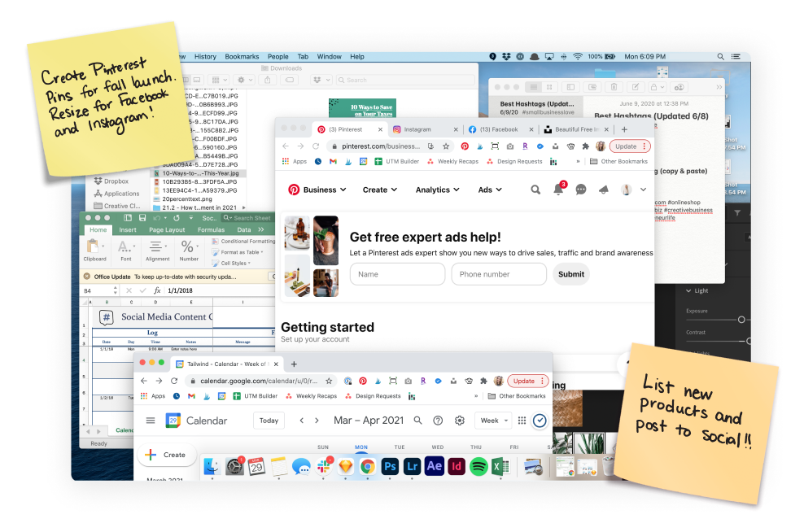Open Excel Page Layout ribbon tab
Image resolution: width=804 pixels, height=532 pixels.
167,229
